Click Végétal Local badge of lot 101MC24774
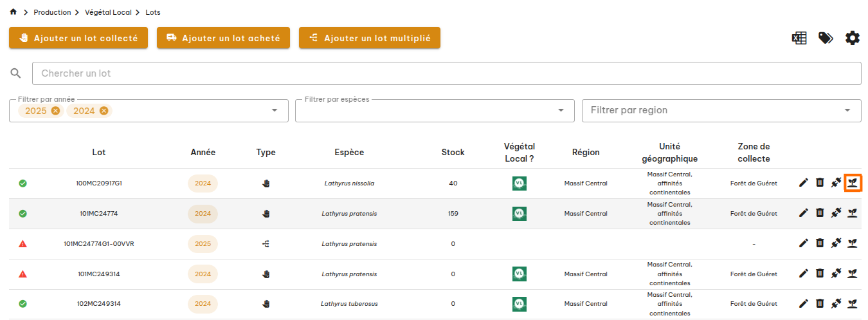The height and width of the screenshot is (320, 868). (520, 213)
